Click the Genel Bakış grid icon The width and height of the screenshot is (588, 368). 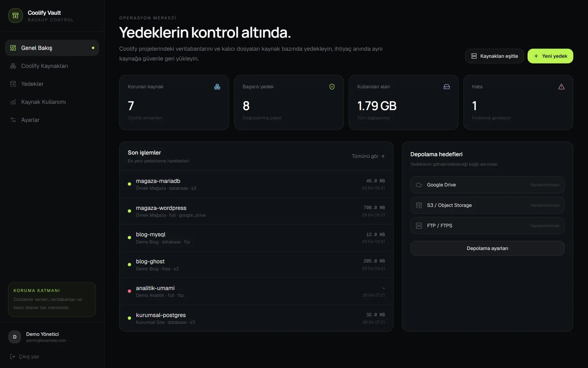pos(13,48)
